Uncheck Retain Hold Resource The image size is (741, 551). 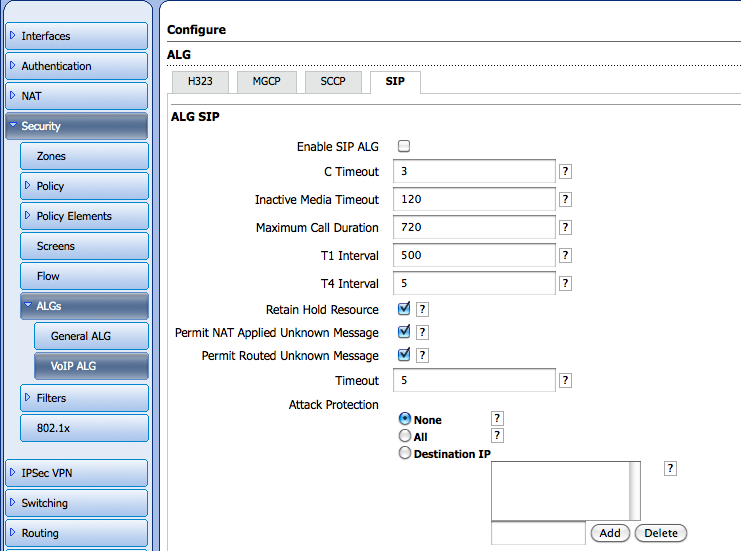(404, 309)
